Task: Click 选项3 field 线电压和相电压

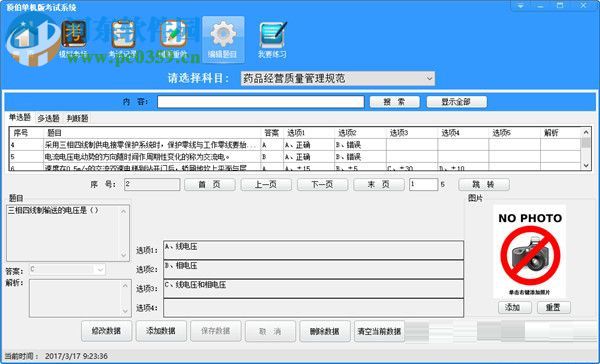Action: 313,289
